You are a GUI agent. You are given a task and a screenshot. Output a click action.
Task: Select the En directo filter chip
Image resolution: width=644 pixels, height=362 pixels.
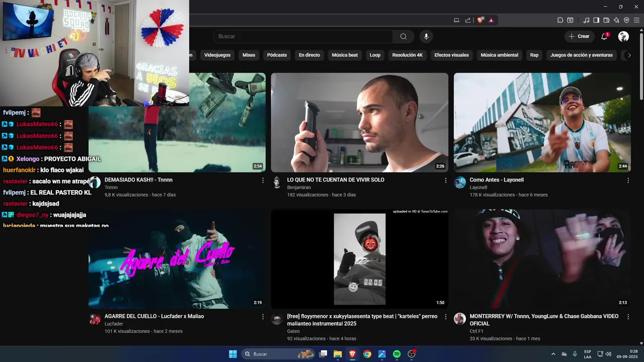309,55
